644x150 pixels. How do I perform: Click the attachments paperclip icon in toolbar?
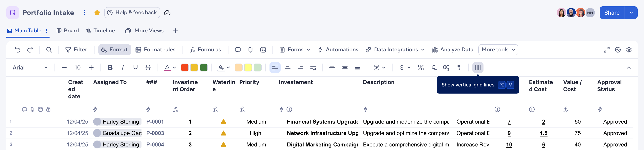(250, 50)
